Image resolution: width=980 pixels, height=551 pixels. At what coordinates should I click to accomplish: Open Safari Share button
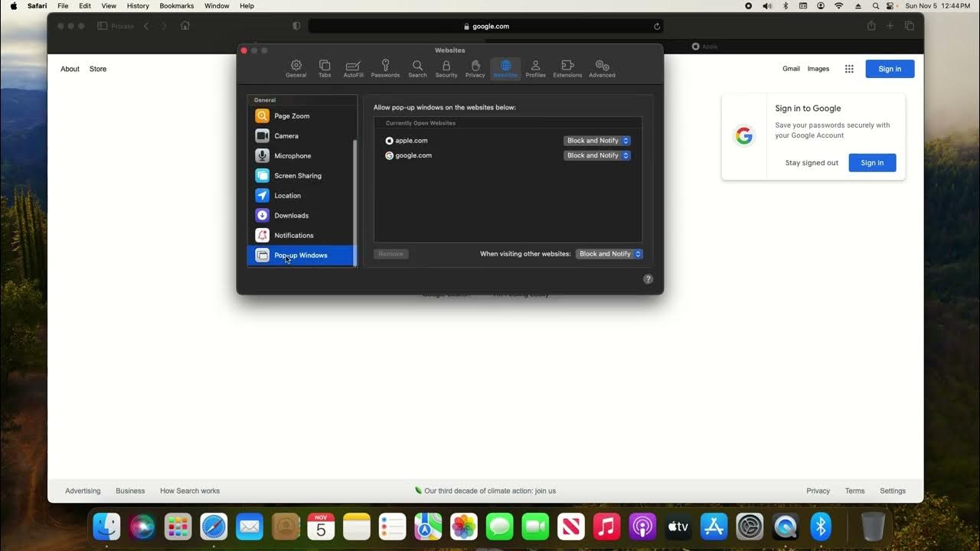point(871,26)
